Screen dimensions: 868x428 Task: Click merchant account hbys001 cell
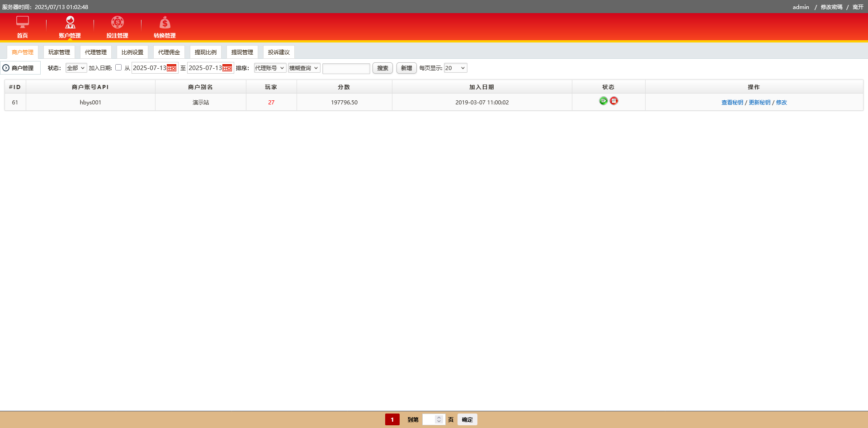[90, 103]
